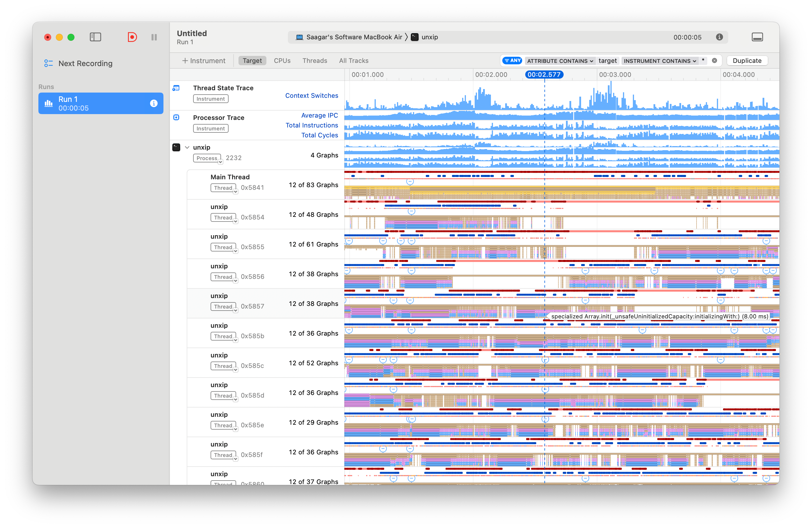Click '12 of 61 Graphs' for thread 0x5855
The image size is (812, 528).
[313, 244]
